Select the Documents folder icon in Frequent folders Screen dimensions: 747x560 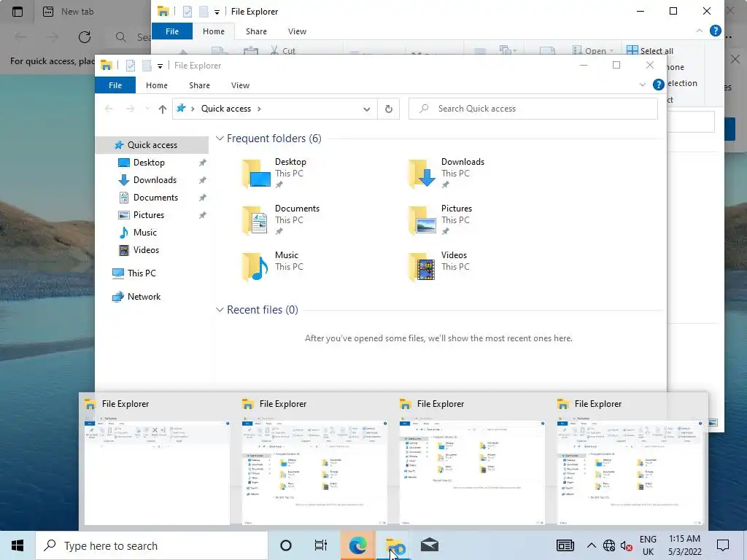click(x=256, y=220)
